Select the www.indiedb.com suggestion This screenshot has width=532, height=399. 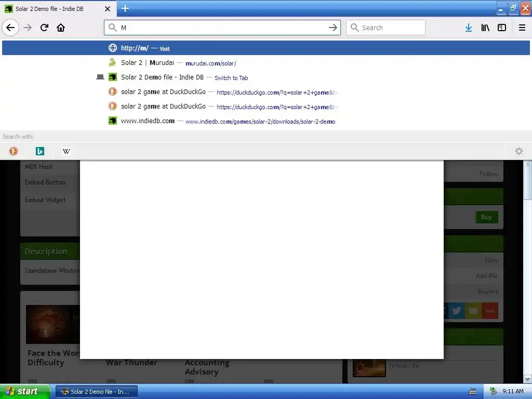click(x=266, y=121)
